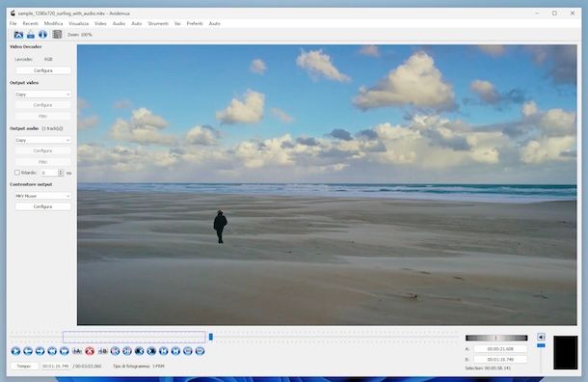Open a video file via toolbar icon
The width and height of the screenshot is (588, 382).
pos(18,35)
